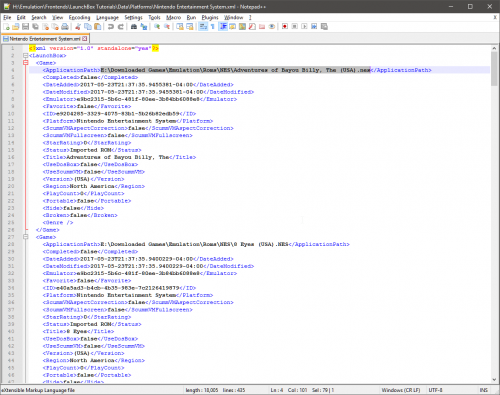This screenshot has width=500, height=395.
Task: Open the Search menu
Action: (x=39, y=17)
